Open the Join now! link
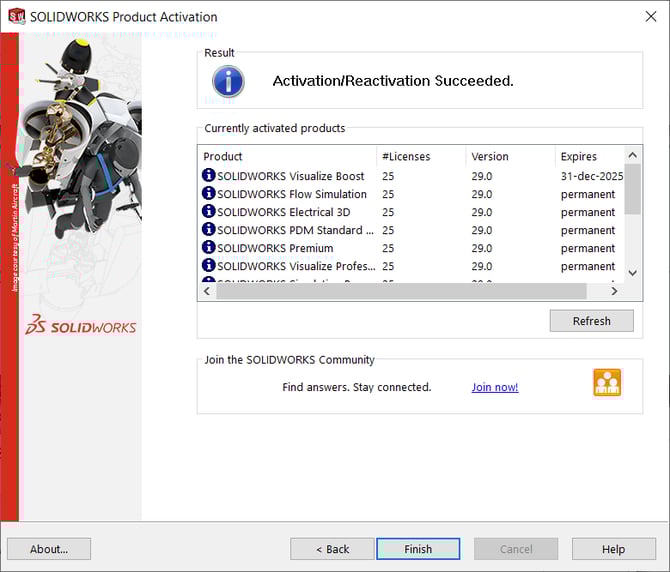Image resolution: width=670 pixels, height=572 pixels. point(495,388)
